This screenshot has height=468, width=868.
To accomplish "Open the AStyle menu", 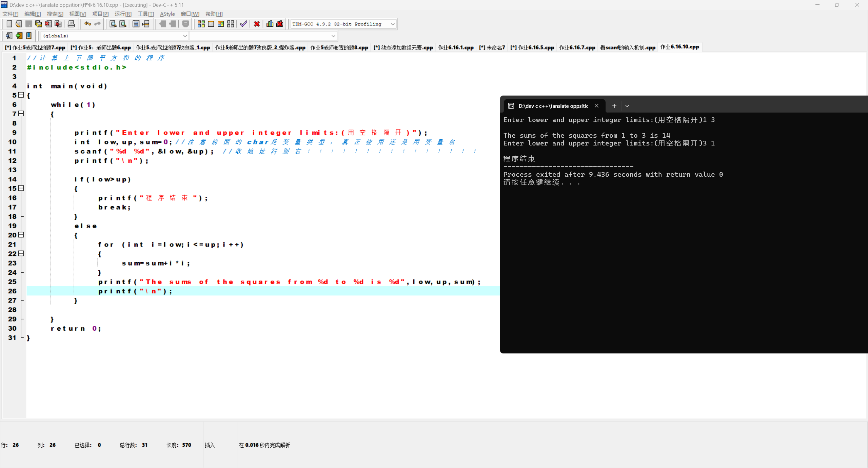I will [x=167, y=14].
